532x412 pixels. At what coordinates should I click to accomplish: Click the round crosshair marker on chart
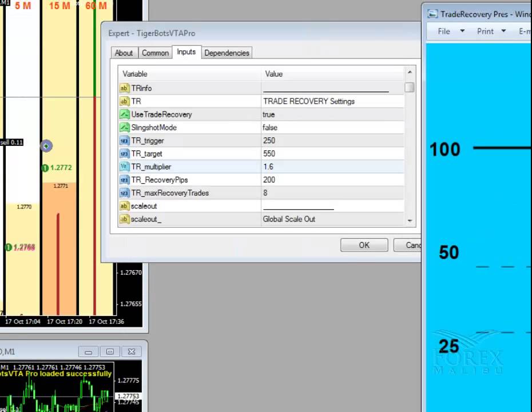46,146
